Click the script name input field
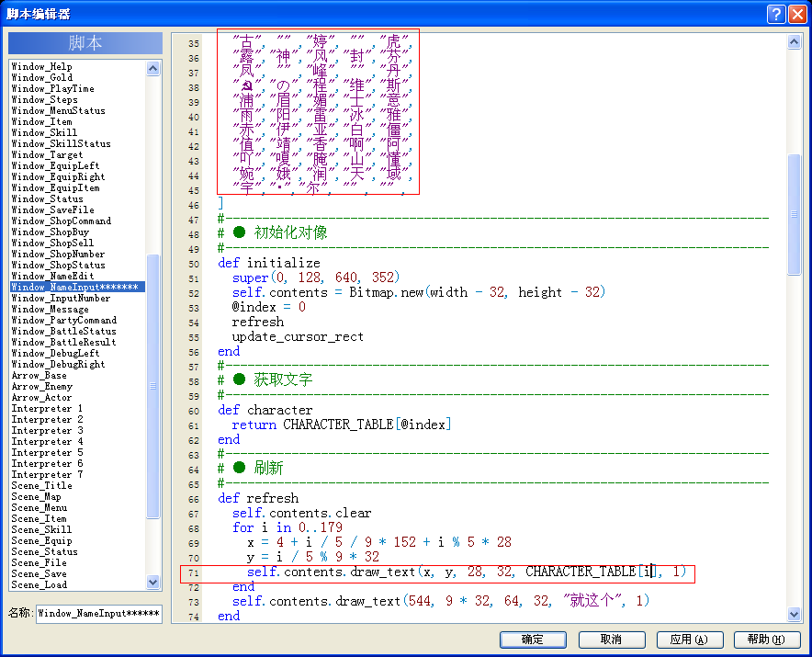 click(x=99, y=614)
